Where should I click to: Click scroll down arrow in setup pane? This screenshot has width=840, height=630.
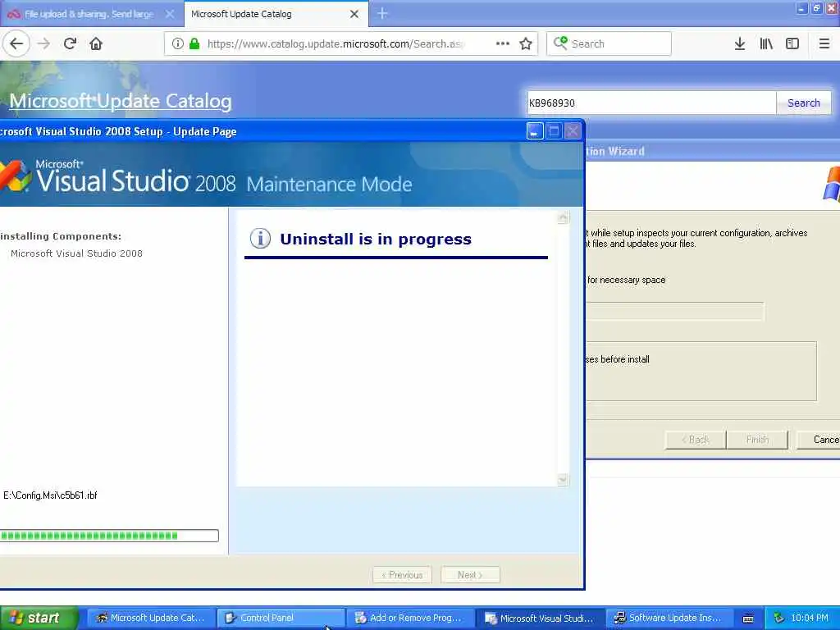(x=563, y=479)
